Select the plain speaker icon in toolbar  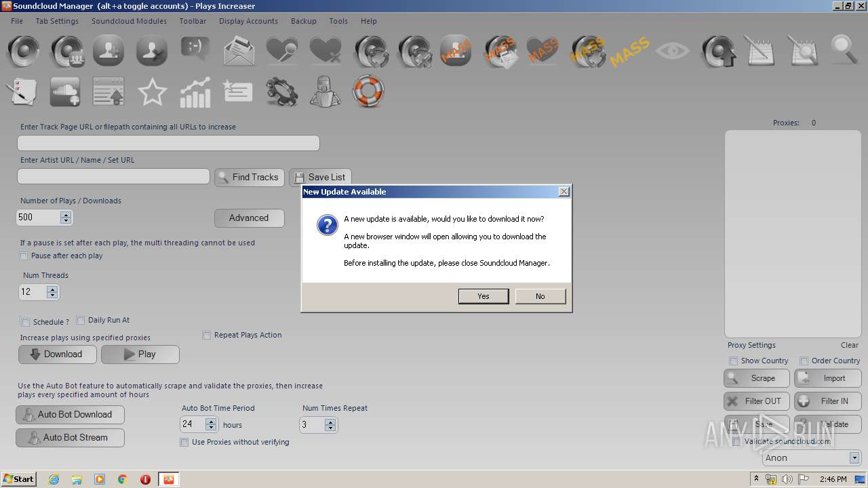click(24, 51)
